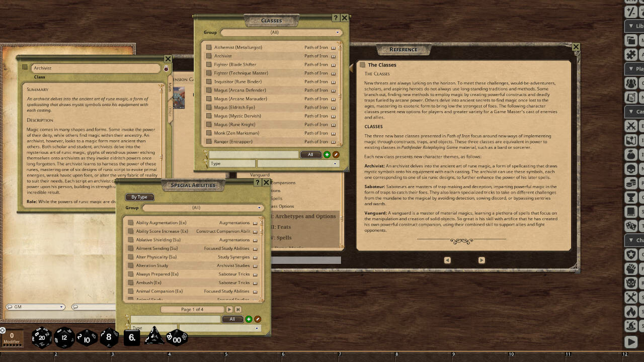Click the All filter button in Classes

[x=311, y=154]
